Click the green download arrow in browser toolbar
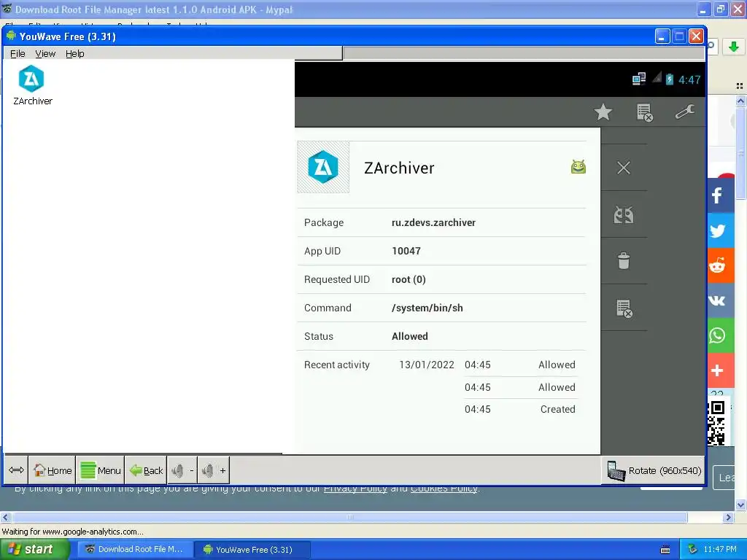This screenshot has width=747, height=560. [734, 47]
